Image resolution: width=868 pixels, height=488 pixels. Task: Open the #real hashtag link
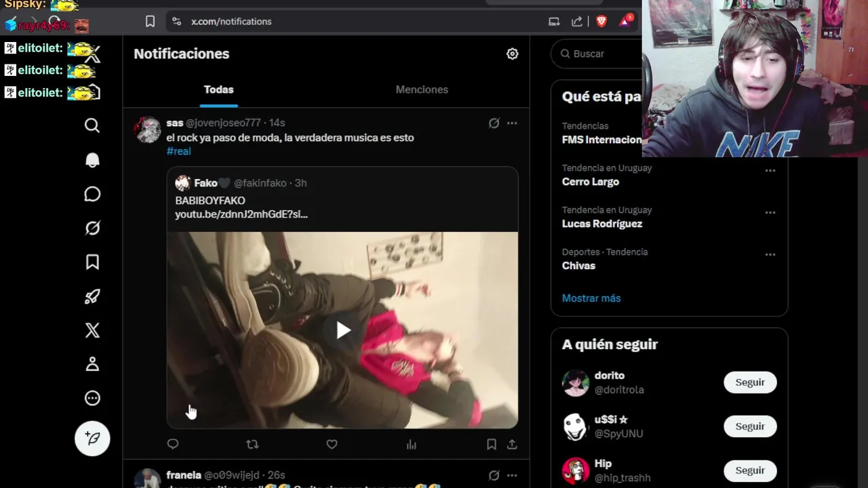(x=179, y=151)
